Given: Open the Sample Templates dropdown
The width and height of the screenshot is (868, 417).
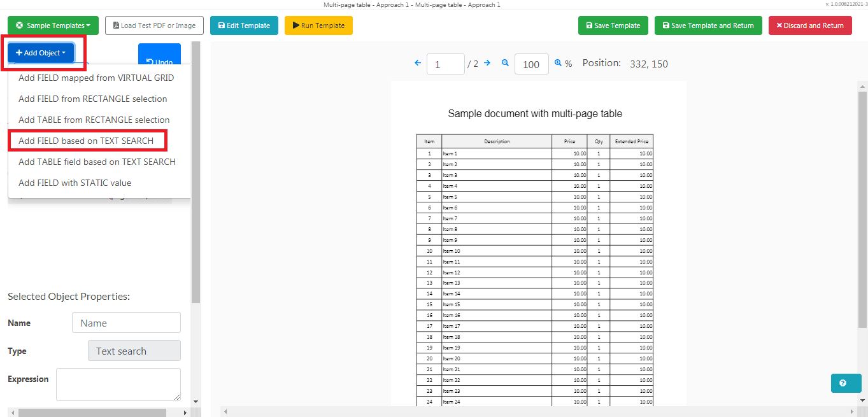Looking at the screenshot, I should pos(53,25).
